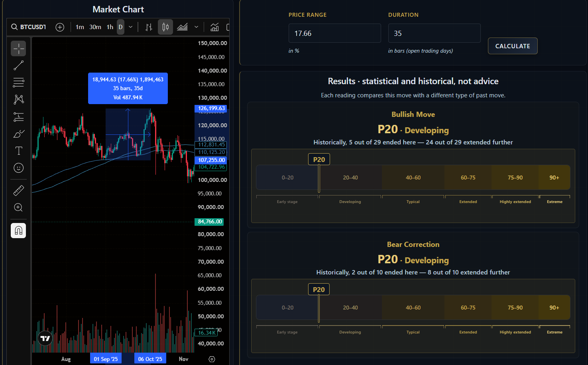Click the 01 Sep '25 date label

click(106, 359)
